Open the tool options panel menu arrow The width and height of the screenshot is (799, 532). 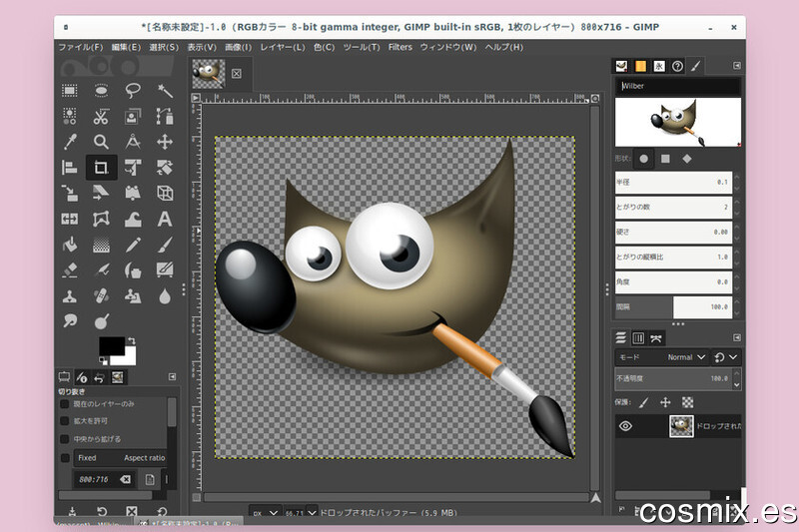[172, 376]
